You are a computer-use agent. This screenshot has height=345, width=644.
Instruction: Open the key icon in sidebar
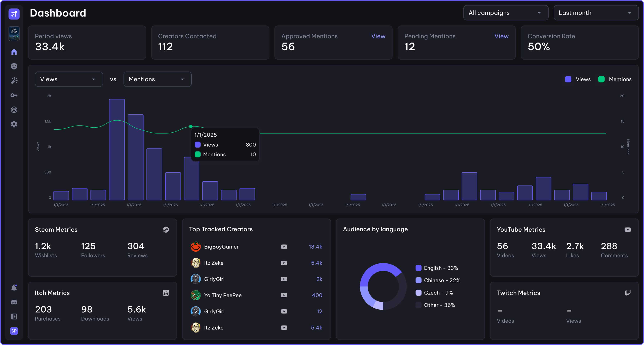(x=14, y=95)
